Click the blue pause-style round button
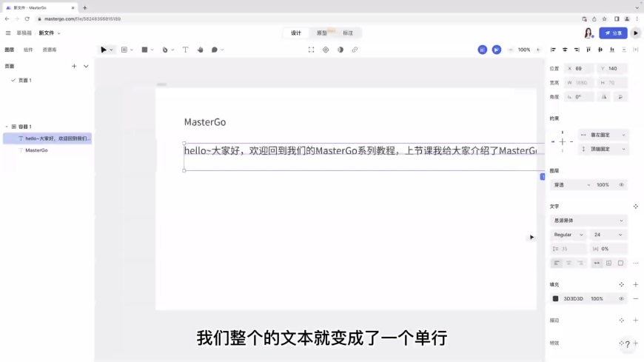 click(482, 50)
